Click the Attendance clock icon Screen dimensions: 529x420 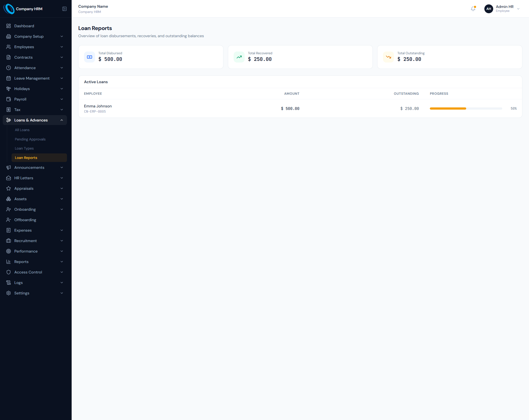(9, 68)
